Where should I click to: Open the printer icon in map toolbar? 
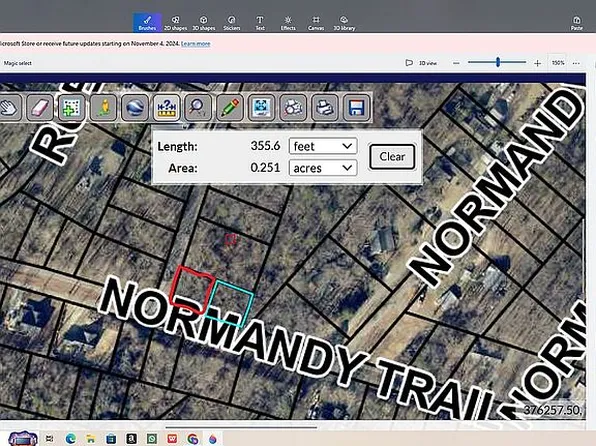click(324, 108)
